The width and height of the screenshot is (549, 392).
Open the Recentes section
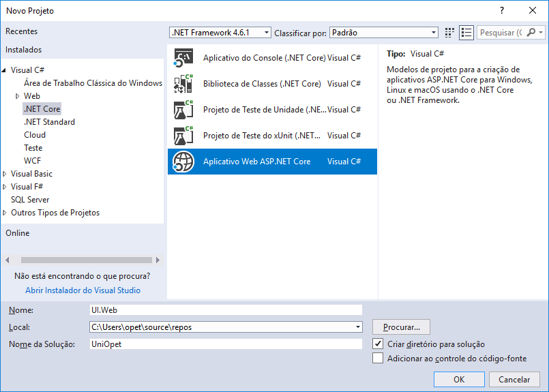pyautogui.click(x=21, y=31)
